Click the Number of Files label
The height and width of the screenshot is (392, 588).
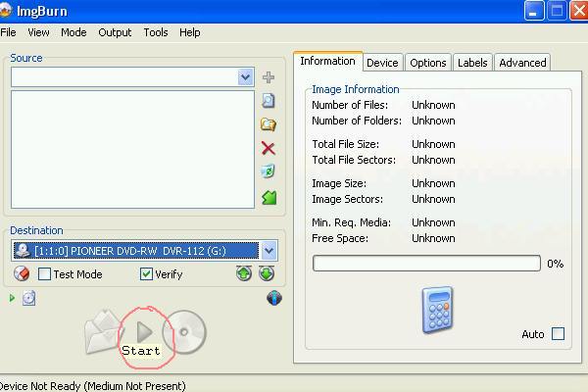click(x=350, y=105)
